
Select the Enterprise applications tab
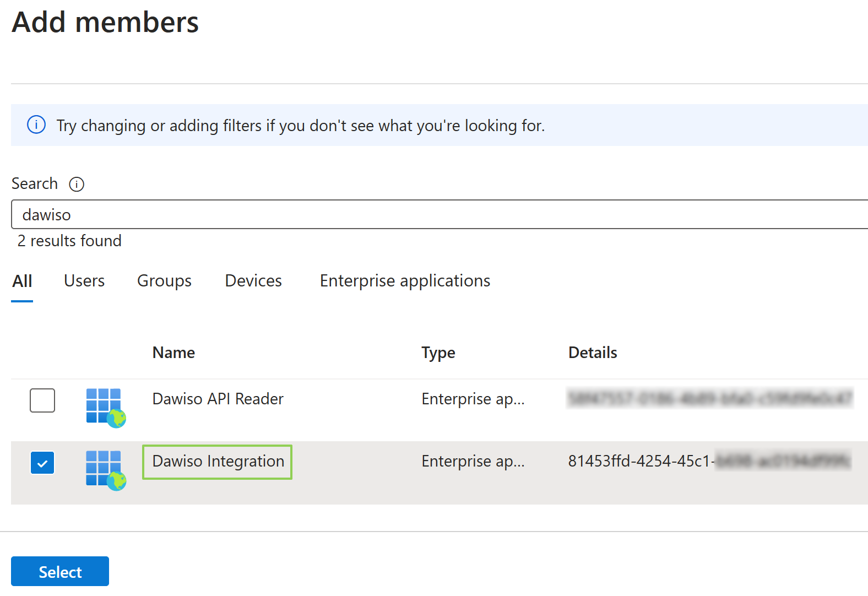(x=405, y=281)
